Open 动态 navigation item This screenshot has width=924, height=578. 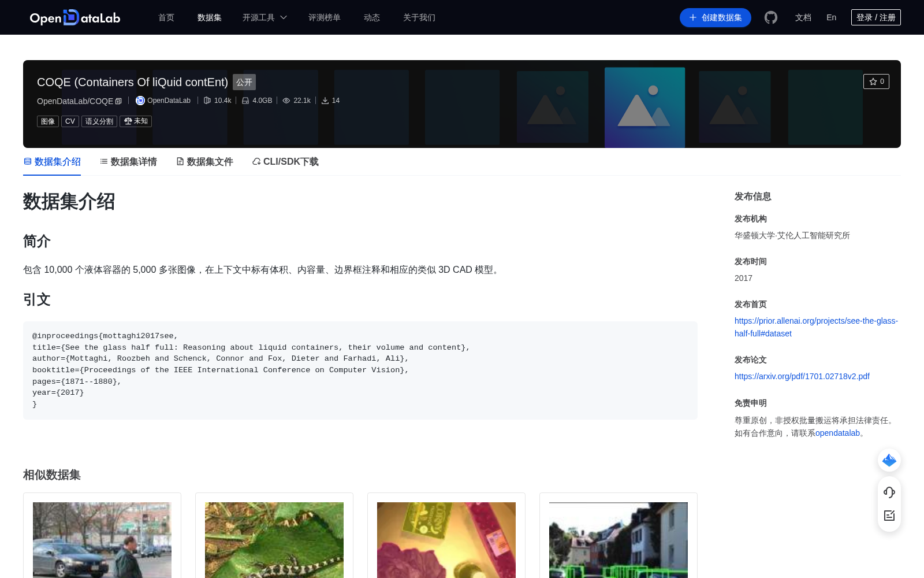click(x=372, y=17)
